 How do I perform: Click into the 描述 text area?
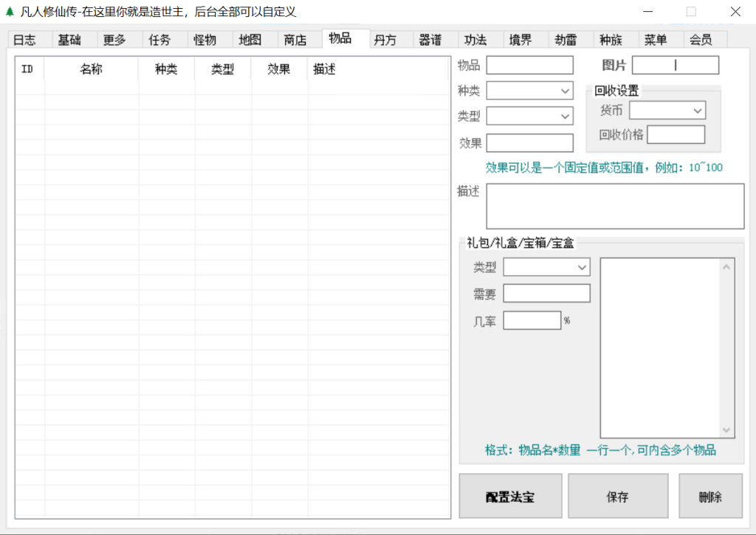(614, 207)
